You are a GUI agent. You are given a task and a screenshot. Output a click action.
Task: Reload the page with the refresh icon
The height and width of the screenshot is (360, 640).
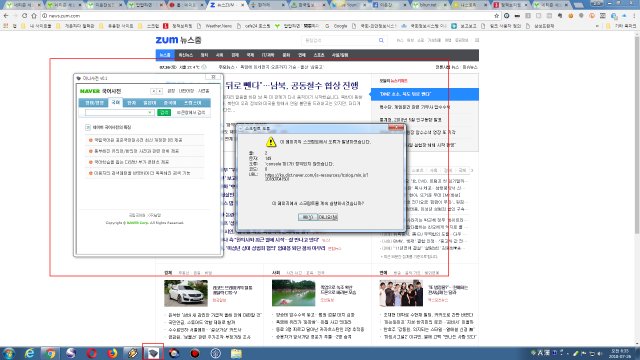(x=24, y=16)
